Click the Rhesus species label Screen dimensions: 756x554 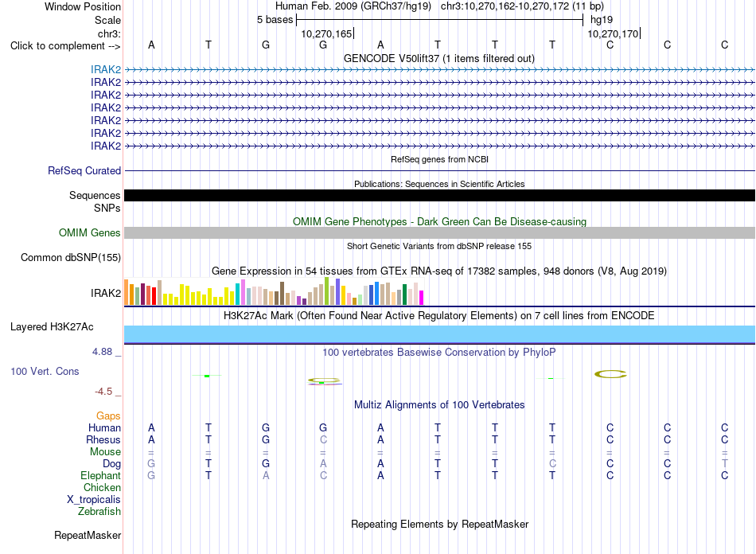(x=103, y=439)
